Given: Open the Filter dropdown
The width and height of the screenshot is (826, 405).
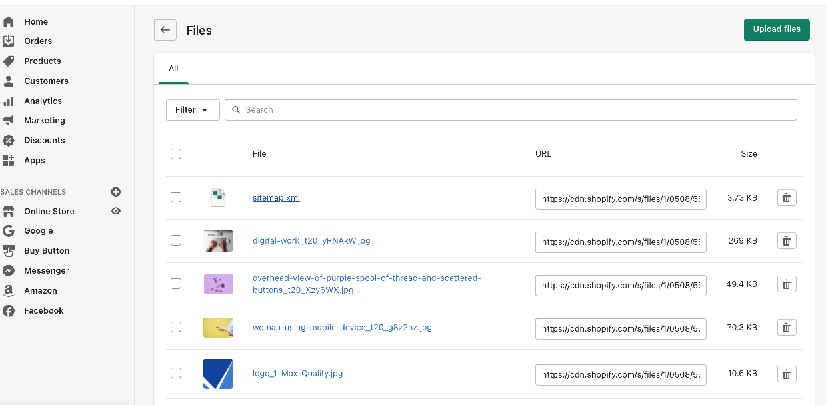Looking at the screenshot, I should point(192,110).
